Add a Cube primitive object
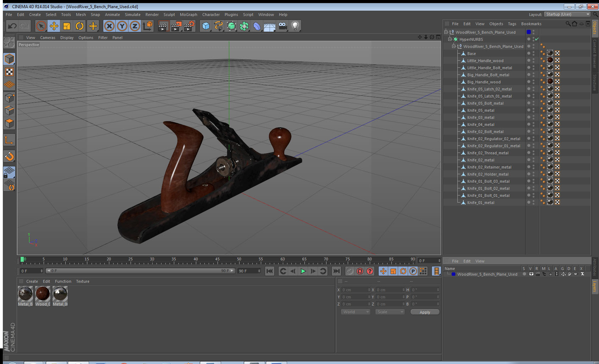Screen dimensions: 599x364 (x=206, y=26)
